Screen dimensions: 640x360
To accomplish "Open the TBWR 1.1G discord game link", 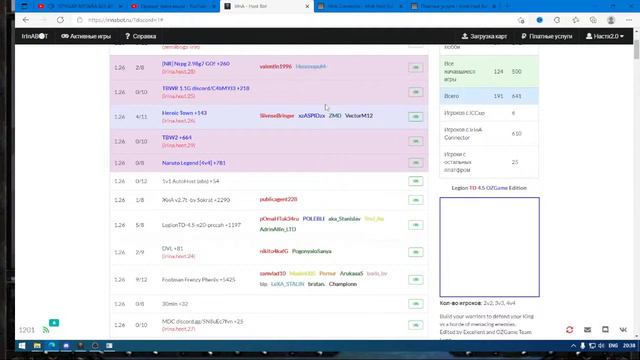I will (205, 88).
